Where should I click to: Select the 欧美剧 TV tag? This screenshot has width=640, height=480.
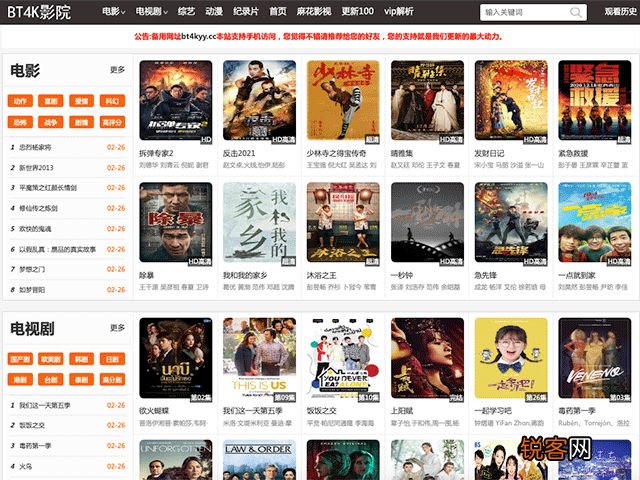51,359
